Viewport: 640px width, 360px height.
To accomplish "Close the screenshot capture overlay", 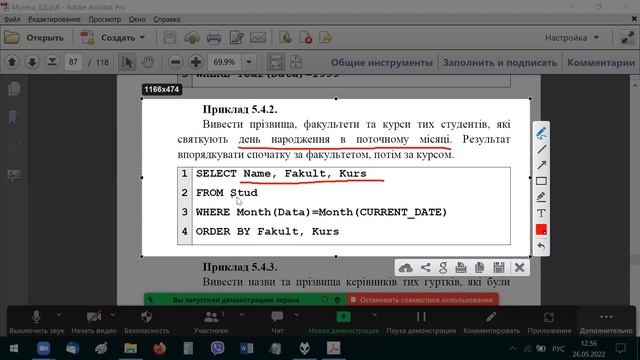I will click(x=520, y=268).
